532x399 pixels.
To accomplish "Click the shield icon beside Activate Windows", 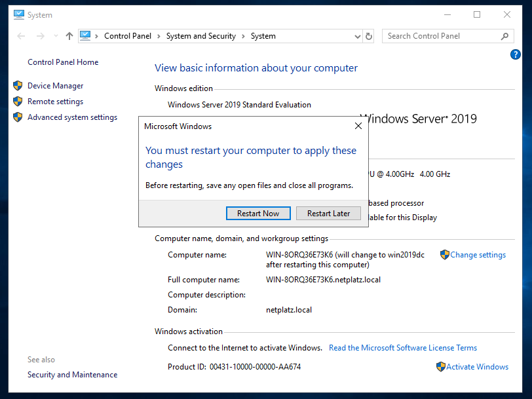I will click(440, 366).
